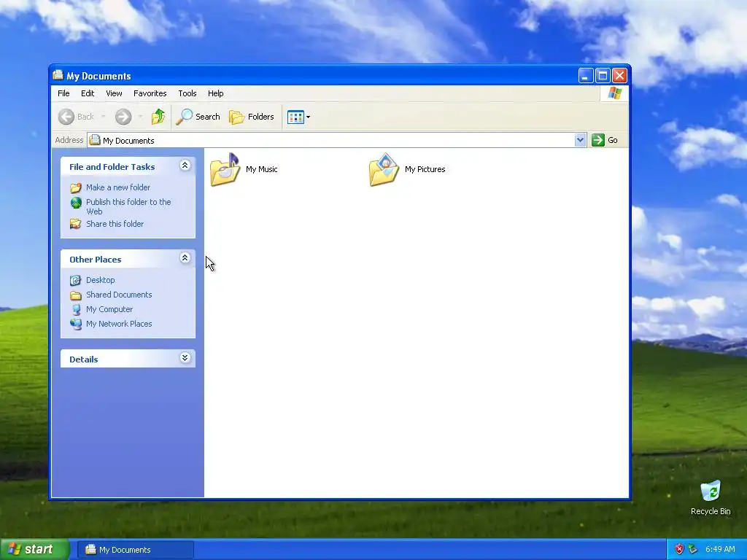
Task: Click the Back arrow toolbar icon
Action: point(66,117)
